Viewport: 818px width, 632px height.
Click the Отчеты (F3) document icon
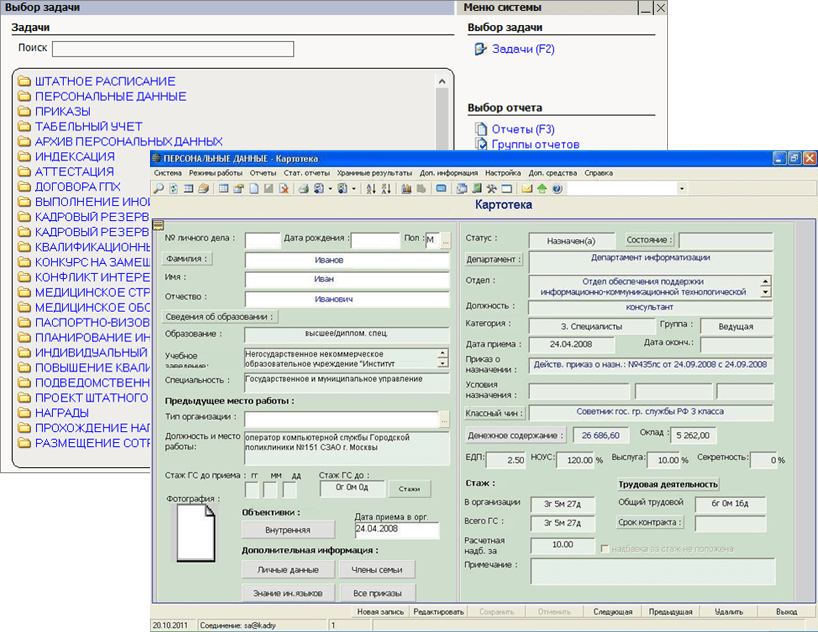480,129
